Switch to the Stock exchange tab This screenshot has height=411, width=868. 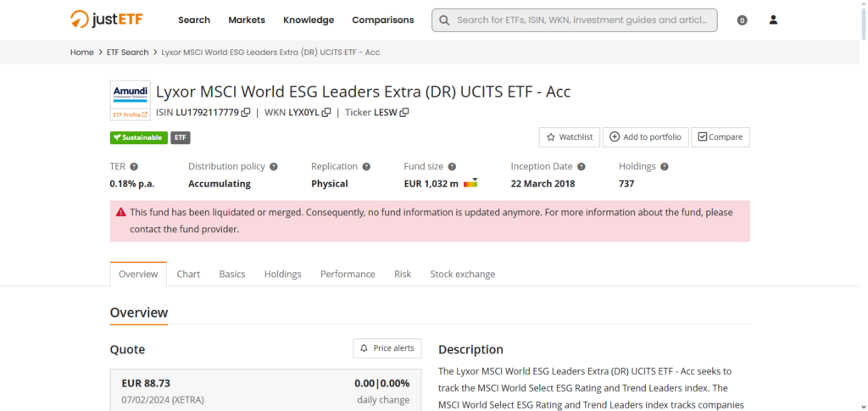click(x=463, y=274)
